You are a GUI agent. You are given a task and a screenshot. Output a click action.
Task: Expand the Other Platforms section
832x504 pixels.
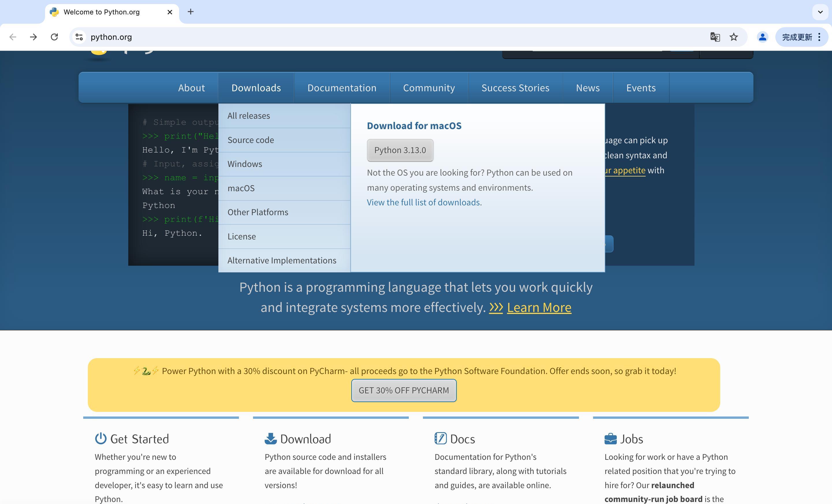257,212
